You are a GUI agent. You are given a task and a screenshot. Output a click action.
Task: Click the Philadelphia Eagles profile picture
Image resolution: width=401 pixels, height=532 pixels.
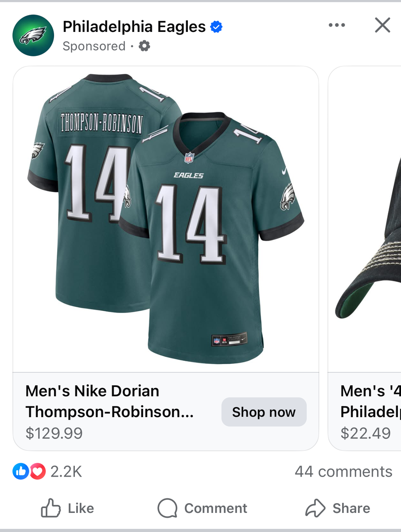(33, 35)
